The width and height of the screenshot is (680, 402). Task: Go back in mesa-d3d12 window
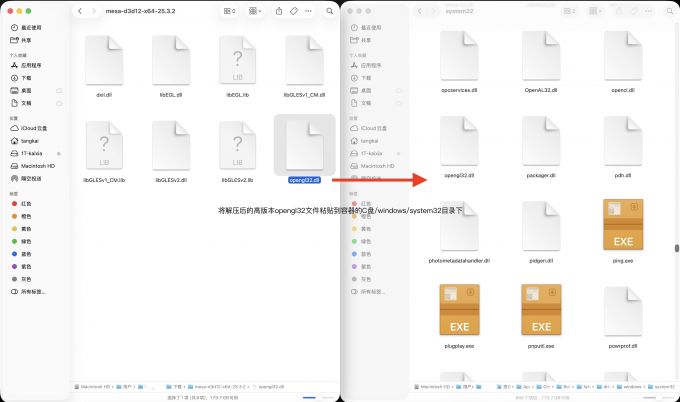(x=80, y=11)
